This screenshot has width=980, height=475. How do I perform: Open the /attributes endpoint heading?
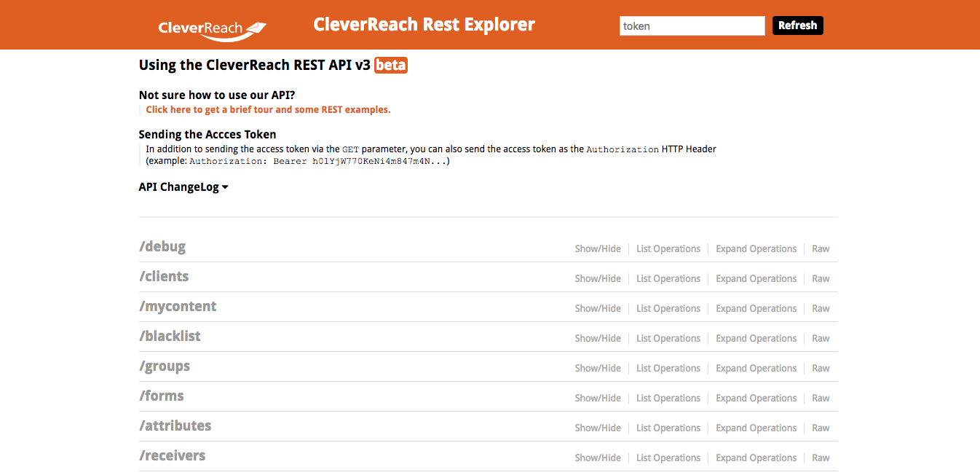coord(175,425)
